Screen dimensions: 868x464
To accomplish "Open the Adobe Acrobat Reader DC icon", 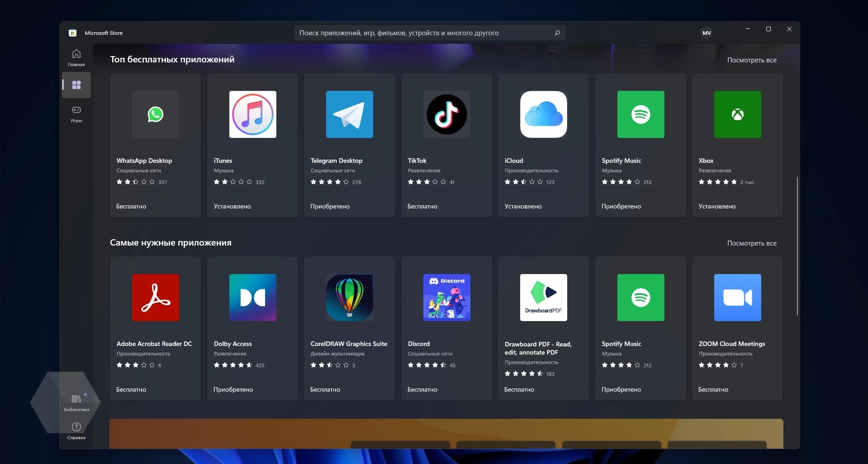I will click(155, 298).
